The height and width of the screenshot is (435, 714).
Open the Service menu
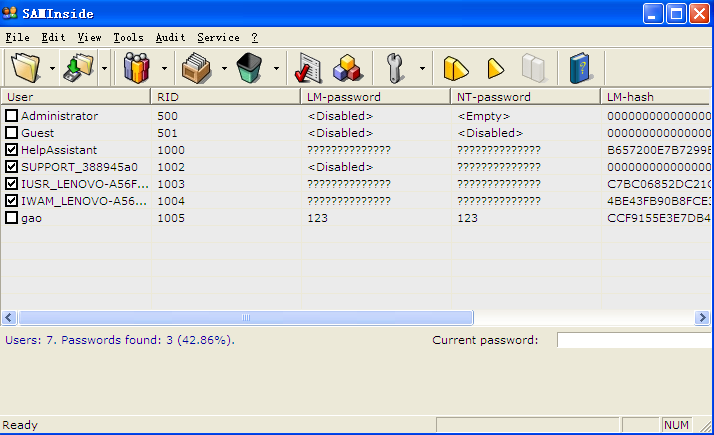pos(219,37)
